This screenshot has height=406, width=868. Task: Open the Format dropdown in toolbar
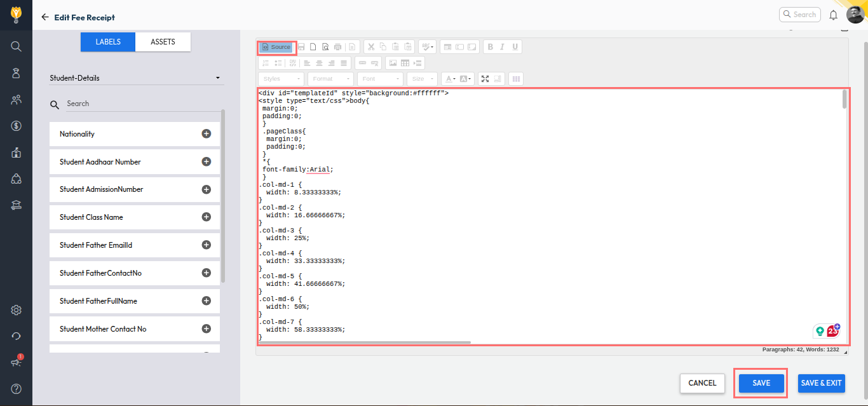point(330,79)
